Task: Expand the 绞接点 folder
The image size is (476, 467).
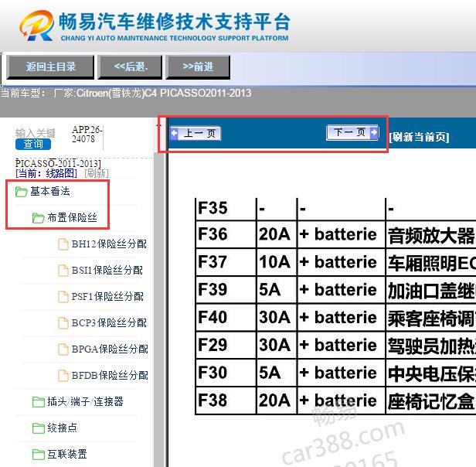Action: pos(63,428)
